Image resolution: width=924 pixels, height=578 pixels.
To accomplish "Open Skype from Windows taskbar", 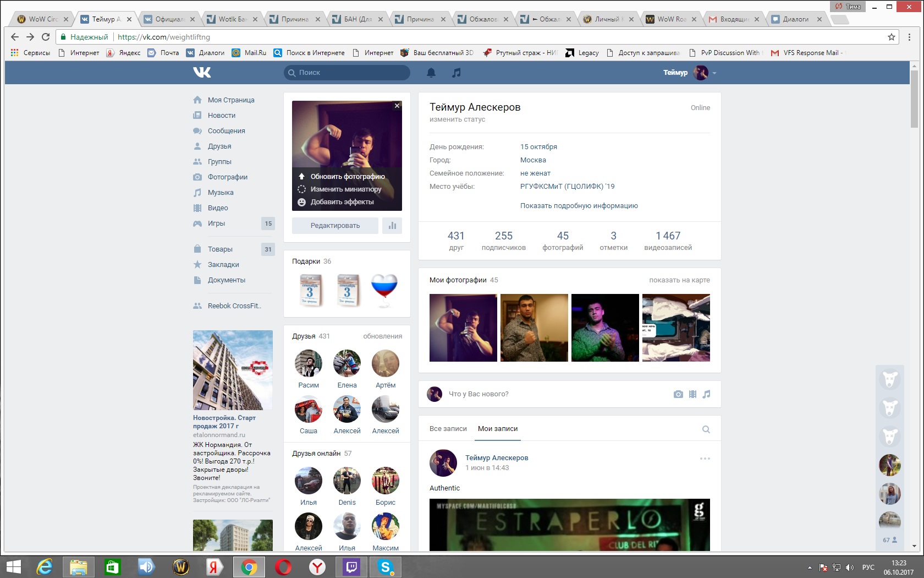I will pos(385,566).
